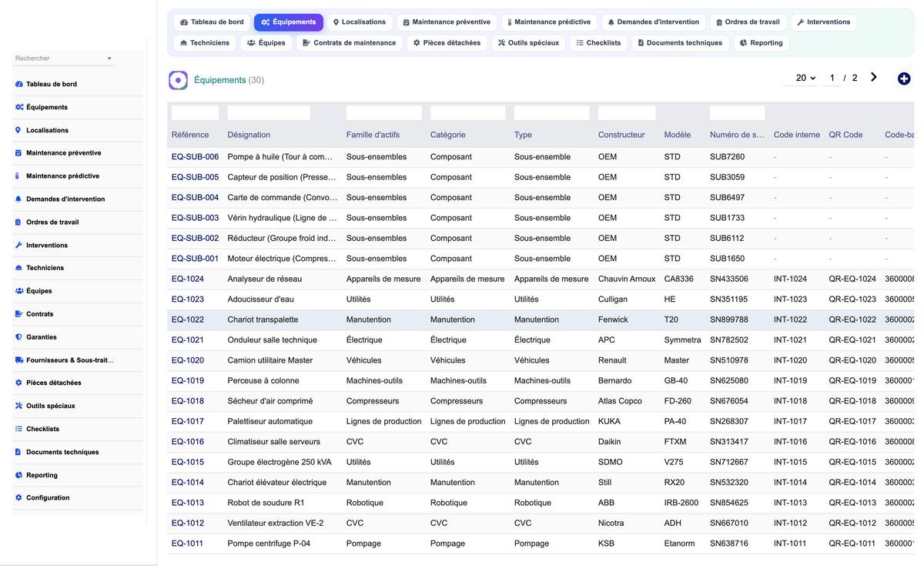This screenshot has width=924, height=572.
Task: Click Équipes people icon in sidebar
Action: pyautogui.click(x=19, y=291)
